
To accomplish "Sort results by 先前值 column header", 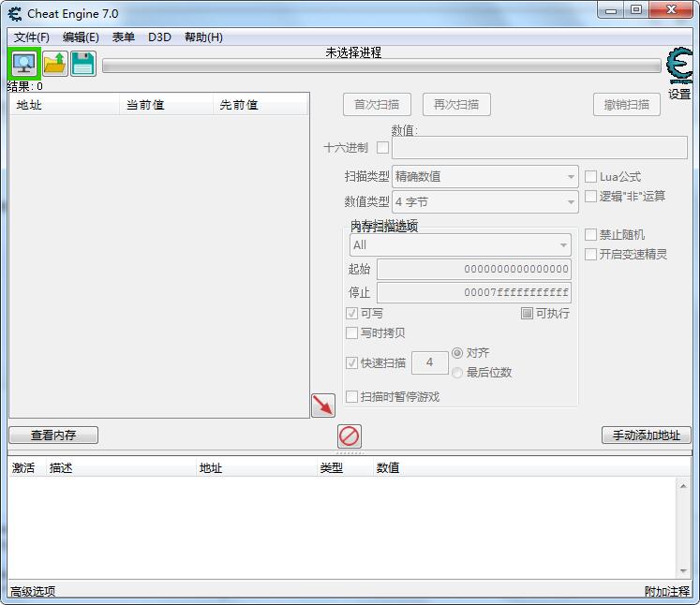I will tap(261, 105).
